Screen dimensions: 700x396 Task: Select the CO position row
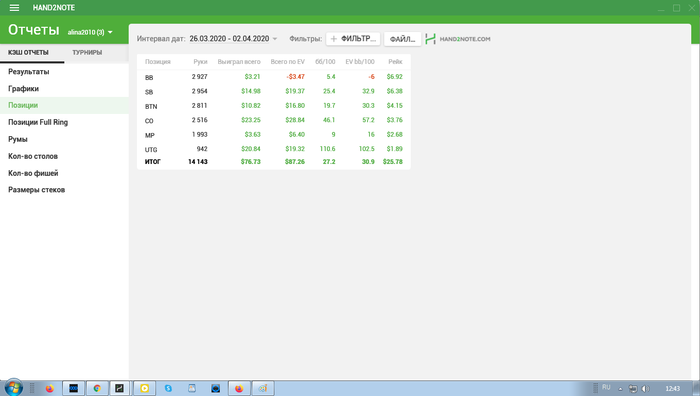pos(274,120)
